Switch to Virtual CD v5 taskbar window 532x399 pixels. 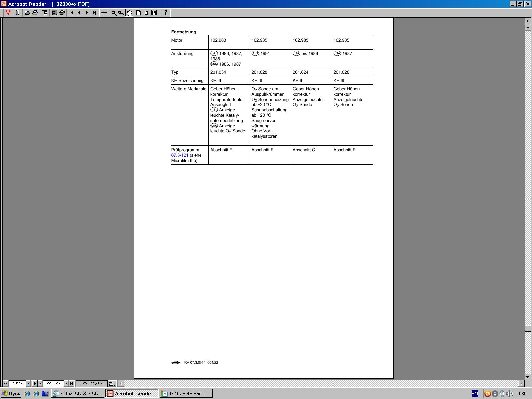tap(78, 394)
